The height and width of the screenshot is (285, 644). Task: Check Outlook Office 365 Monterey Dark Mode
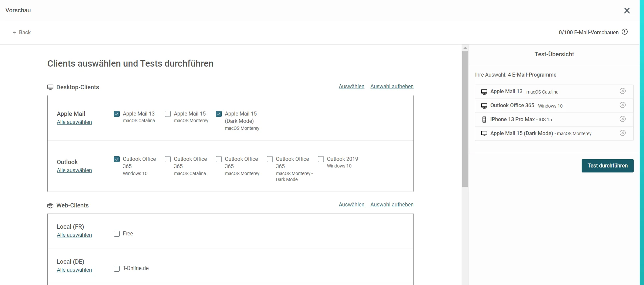click(270, 159)
